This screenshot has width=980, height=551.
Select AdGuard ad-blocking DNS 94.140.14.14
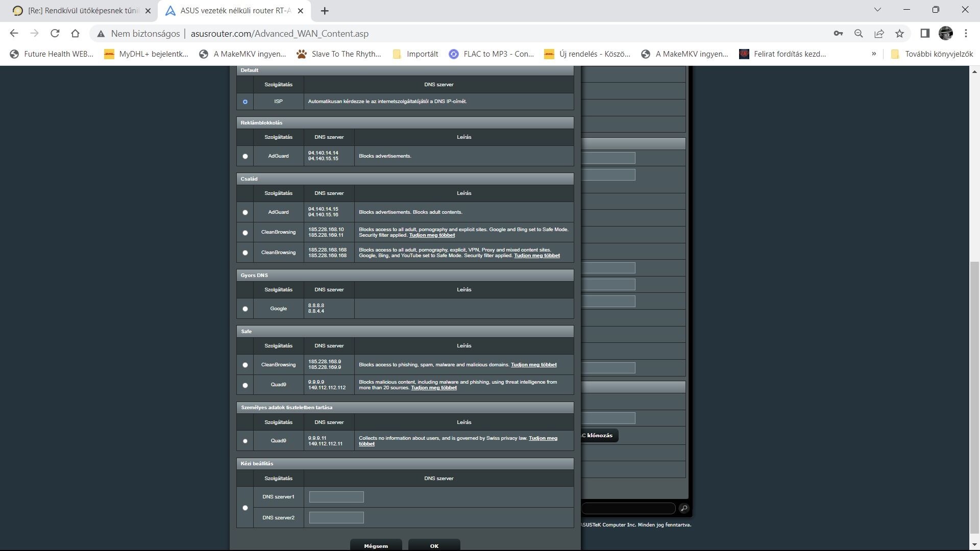(x=245, y=156)
